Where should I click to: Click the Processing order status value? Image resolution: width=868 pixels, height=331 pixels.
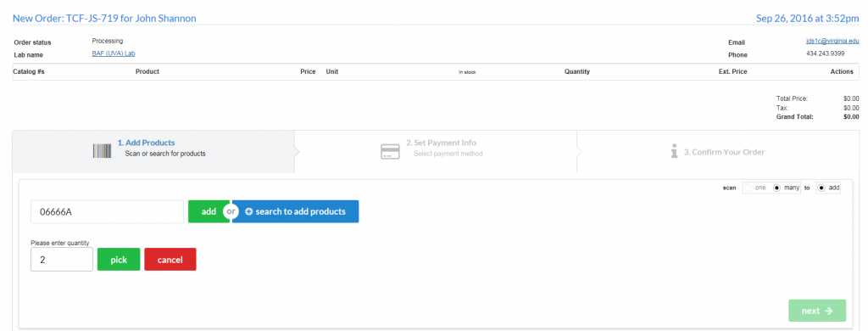[x=108, y=41]
